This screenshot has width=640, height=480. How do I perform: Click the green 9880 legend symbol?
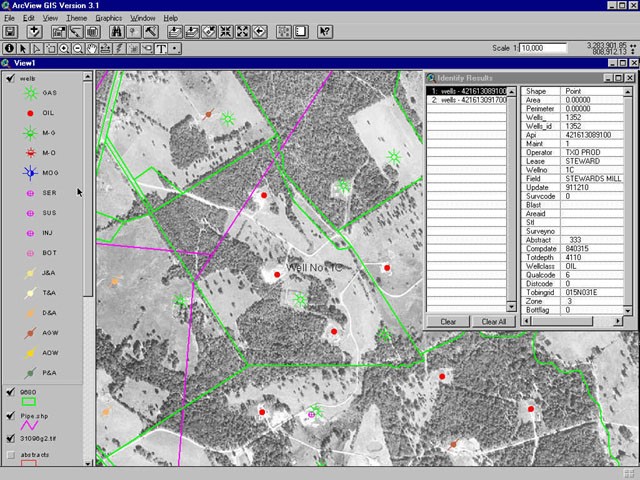[28, 402]
